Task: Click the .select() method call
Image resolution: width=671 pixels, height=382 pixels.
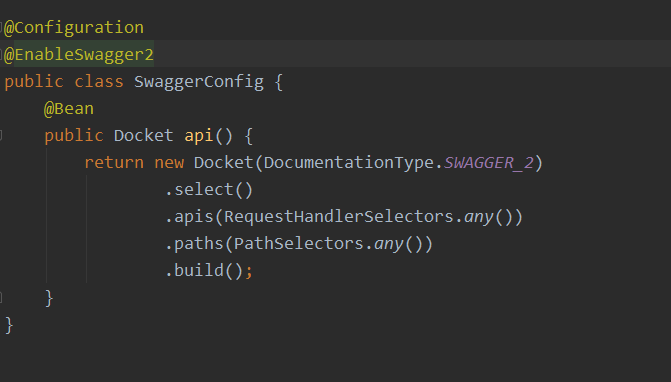Action: (x=209, y=190)
